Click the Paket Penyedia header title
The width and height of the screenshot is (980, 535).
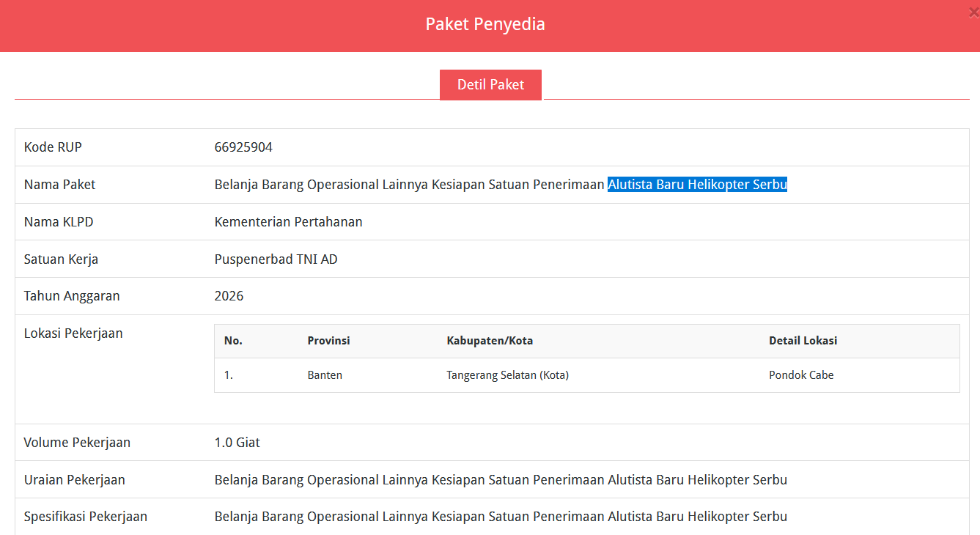click(485, 24)
